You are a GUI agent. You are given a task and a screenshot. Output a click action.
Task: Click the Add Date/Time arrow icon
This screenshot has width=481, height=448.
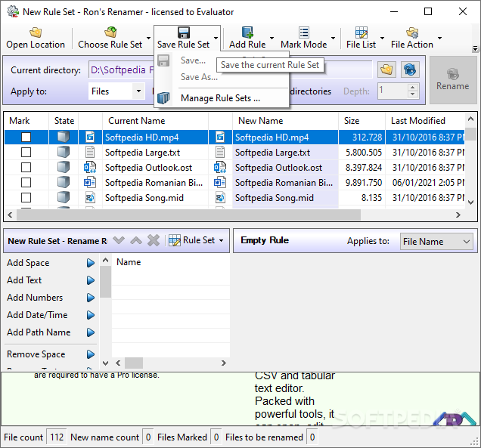91,315
